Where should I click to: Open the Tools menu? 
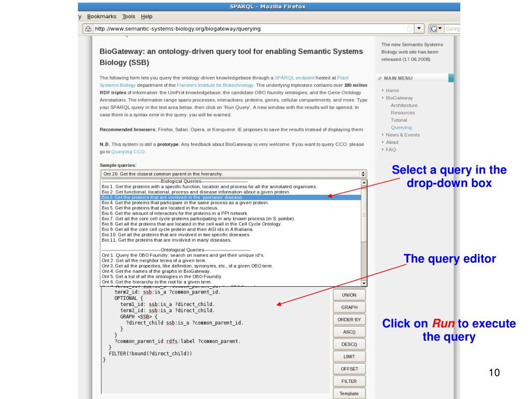pos(129,16)
